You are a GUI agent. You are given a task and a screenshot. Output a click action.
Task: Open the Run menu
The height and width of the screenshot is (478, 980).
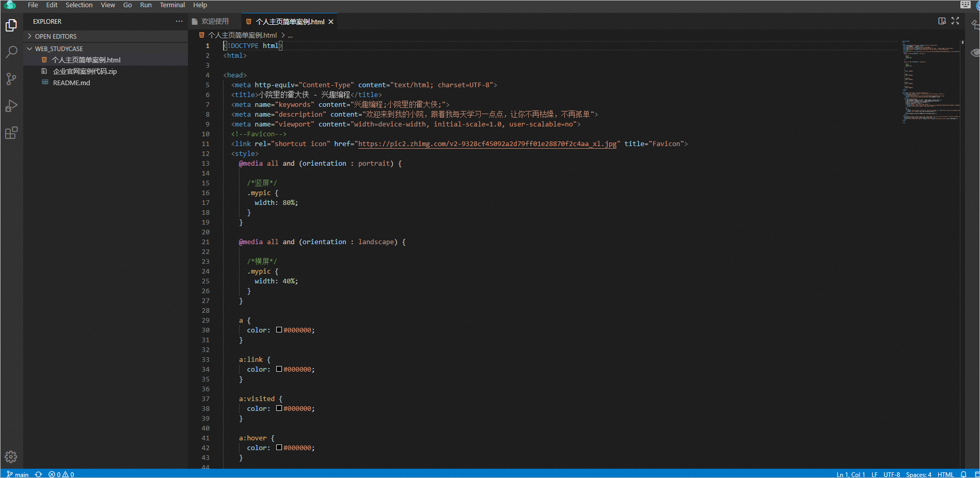(146, 5)
